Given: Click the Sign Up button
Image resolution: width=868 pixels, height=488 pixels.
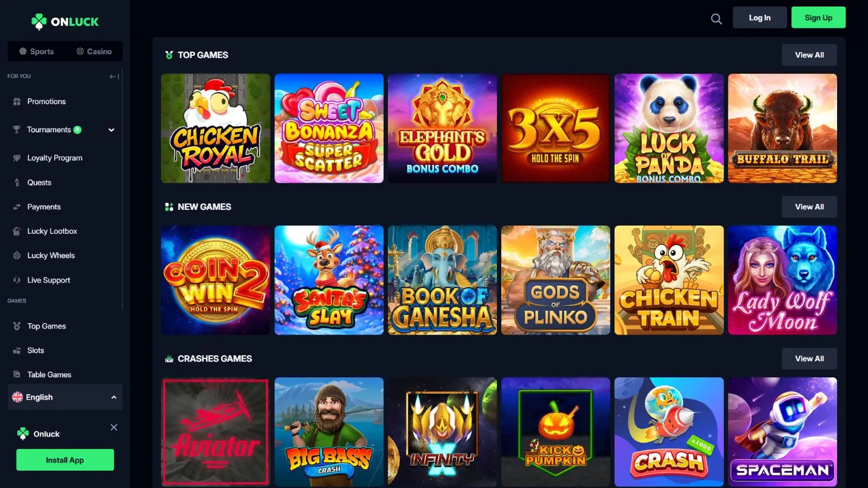Looking at the screenshot, I should (818, 17).
